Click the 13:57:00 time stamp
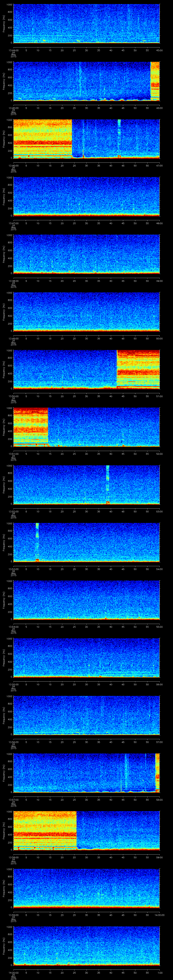The width and height of the screenshot is (173, 980). (x=13, y=800)
